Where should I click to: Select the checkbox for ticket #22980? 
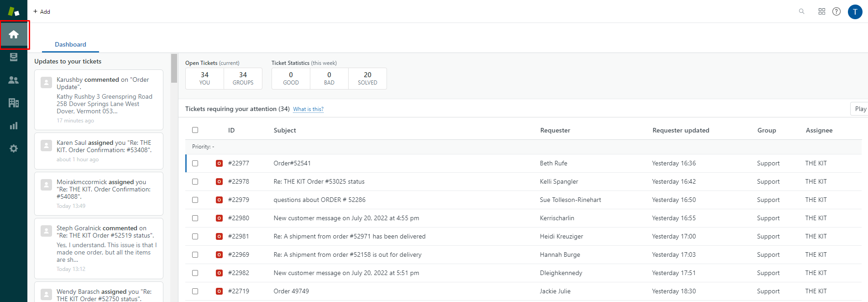[195, 218]
